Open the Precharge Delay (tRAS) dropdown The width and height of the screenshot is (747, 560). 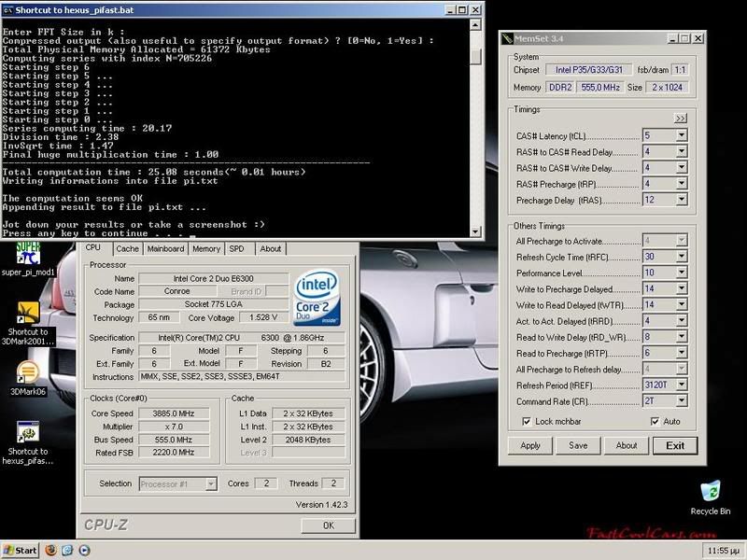682,200
